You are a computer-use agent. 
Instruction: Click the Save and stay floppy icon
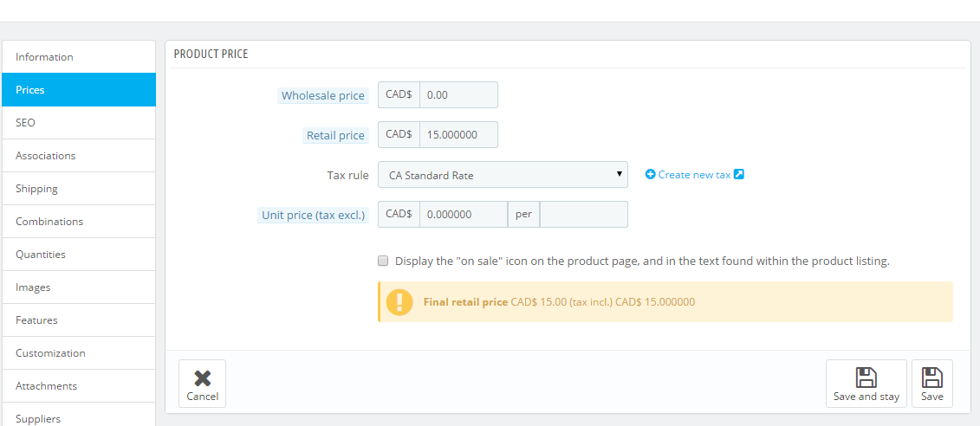pyautogui.click(x=866, y=378)
